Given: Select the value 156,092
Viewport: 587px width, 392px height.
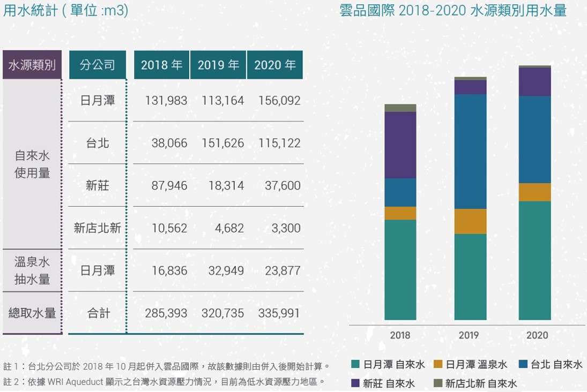Looking at the screenshot, I should coord(279,100).
